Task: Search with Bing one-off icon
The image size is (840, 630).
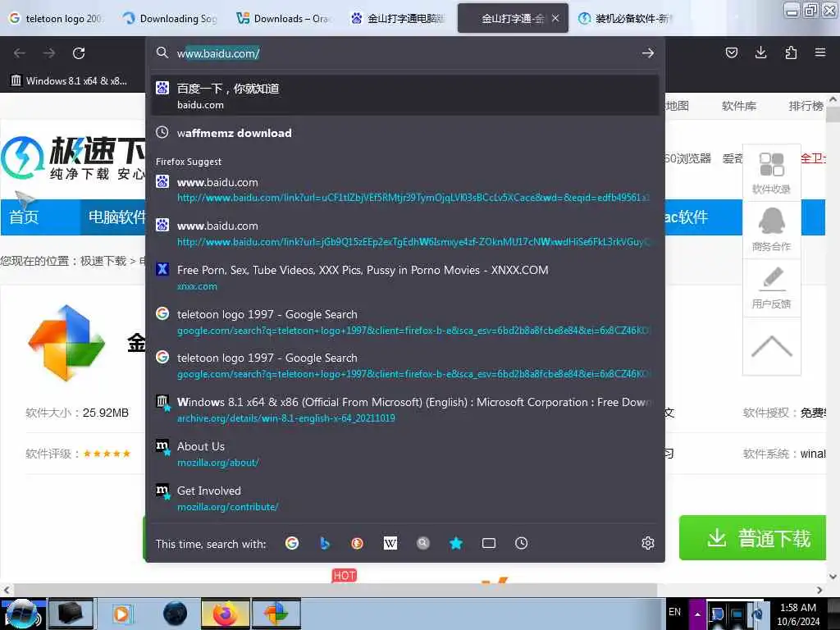Action: pyautogui.click(x=325, y=543)
